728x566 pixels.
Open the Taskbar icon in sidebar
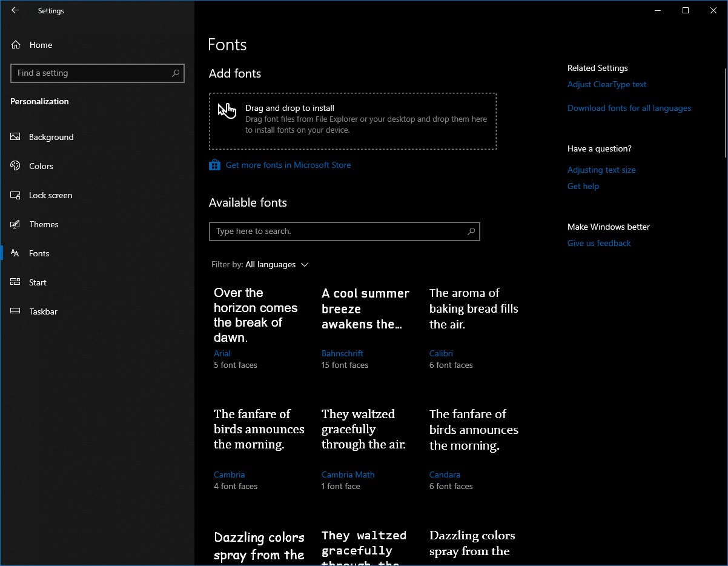(x=16, y=311)
